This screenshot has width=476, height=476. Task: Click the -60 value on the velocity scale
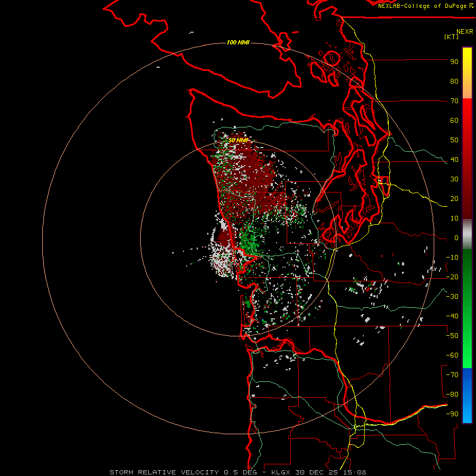452,355
